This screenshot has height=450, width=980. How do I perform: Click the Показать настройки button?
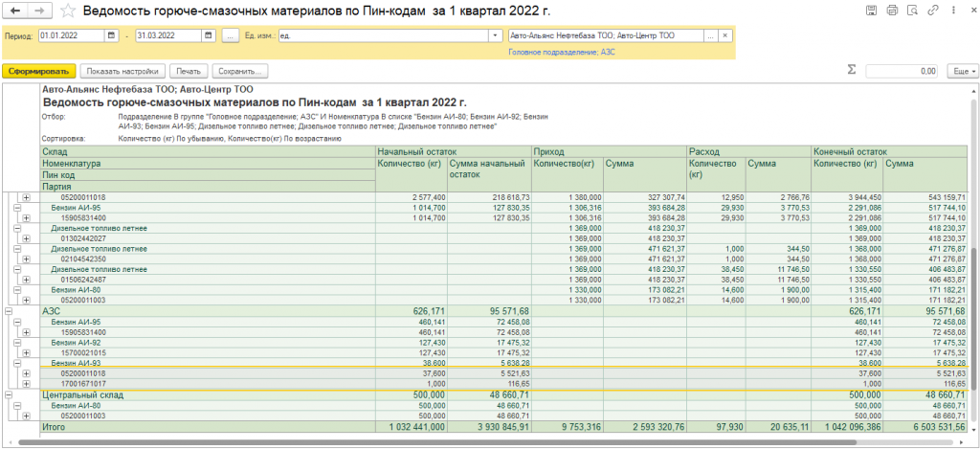pyautogui.click(x=122, y=71)
